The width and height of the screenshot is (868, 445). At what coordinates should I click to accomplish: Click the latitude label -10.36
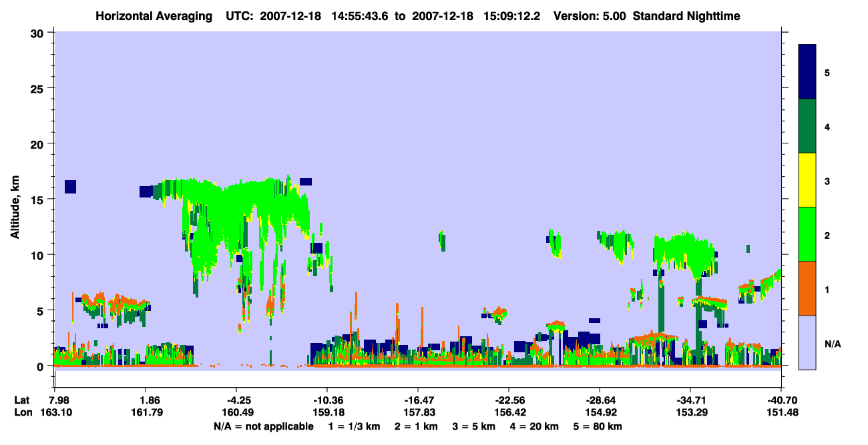327,400
